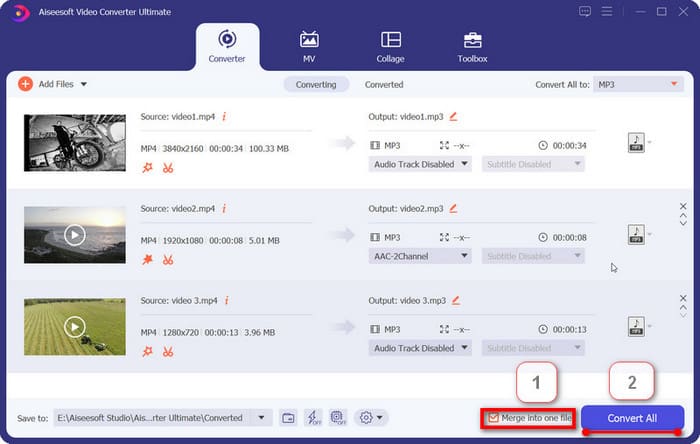Open the Collage tab

[390, 47]
